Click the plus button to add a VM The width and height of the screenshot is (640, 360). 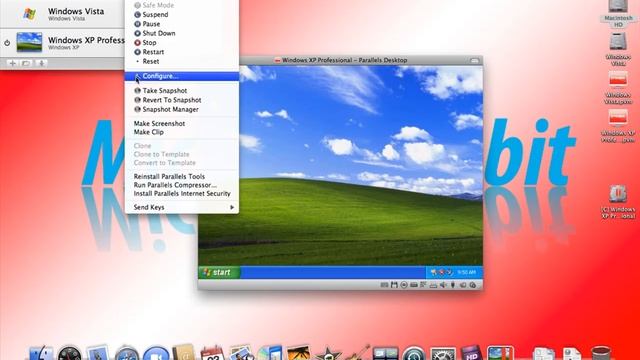(x=13, y=63)
